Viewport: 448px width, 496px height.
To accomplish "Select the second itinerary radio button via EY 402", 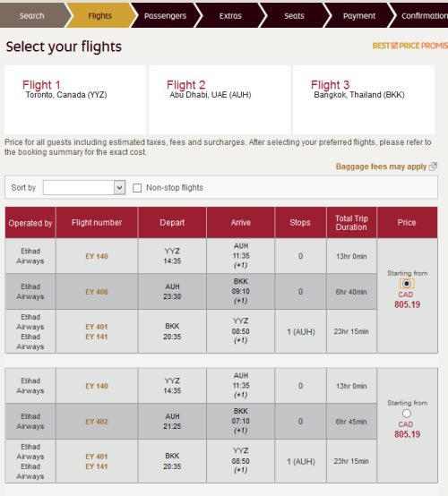I will 407,414.
